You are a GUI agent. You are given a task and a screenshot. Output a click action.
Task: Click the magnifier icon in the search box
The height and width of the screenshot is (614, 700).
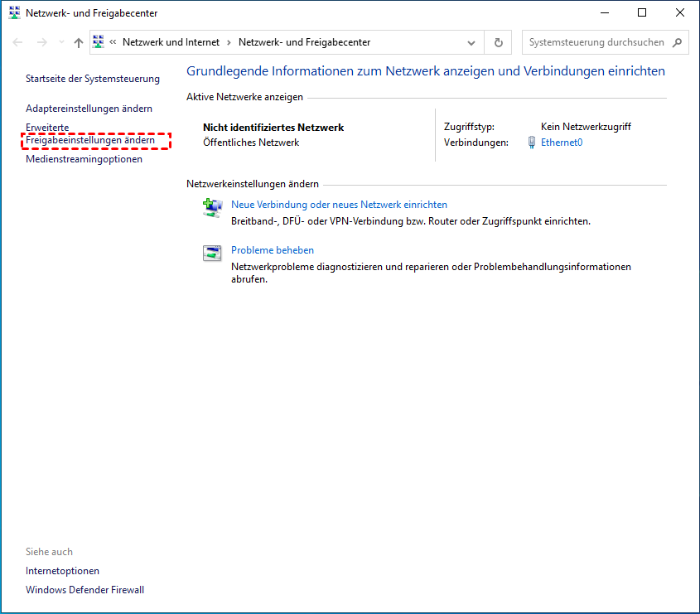(x=678, y=42)
